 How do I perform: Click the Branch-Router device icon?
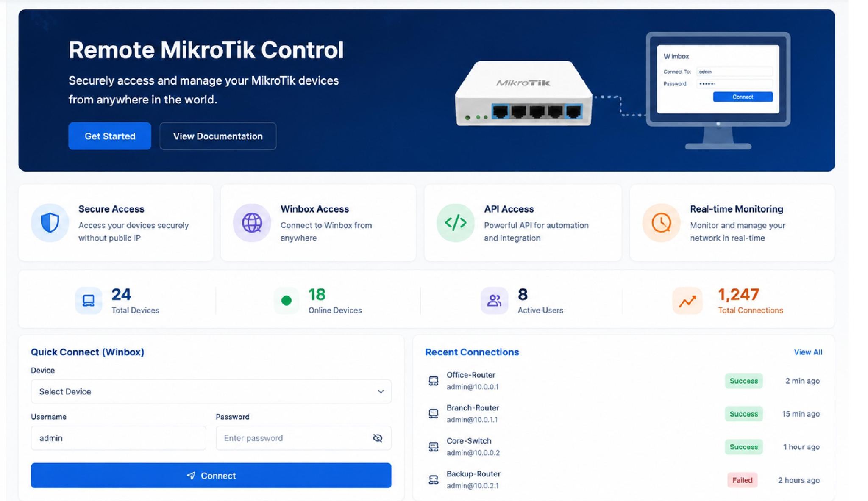[x=433, y=414]
